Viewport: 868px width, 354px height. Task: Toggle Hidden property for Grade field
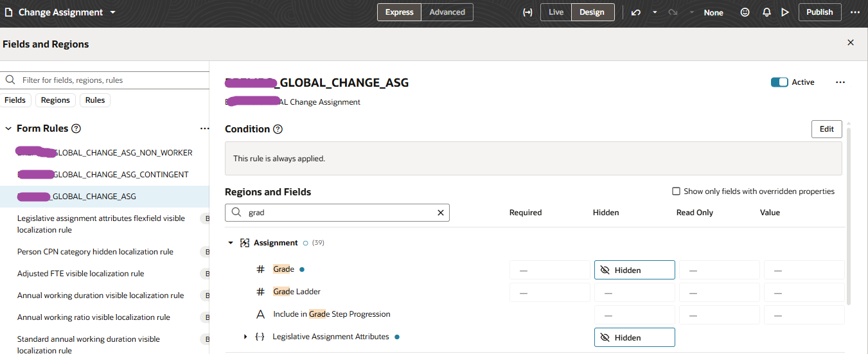pyautogui.click(x=634, y=270)
